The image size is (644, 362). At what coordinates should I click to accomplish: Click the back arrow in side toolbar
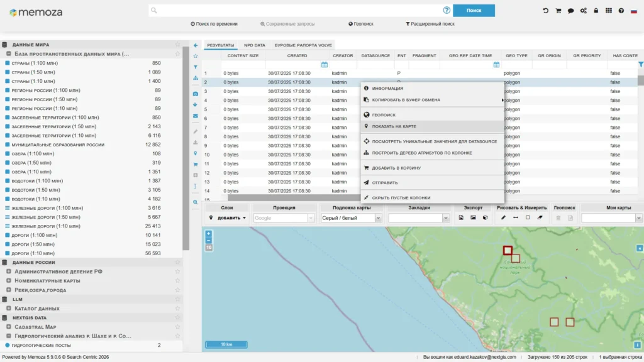click(x=196, y=45)
